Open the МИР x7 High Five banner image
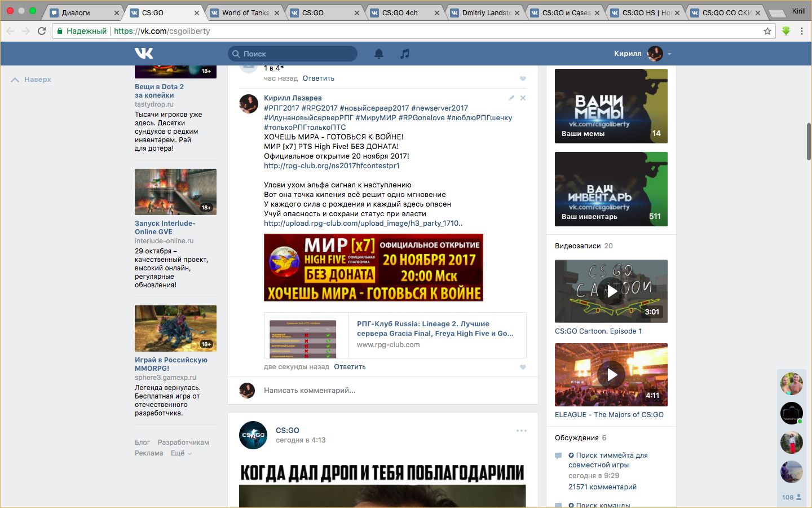This screenshot has width=812, height=508. click(x=373, y=268)
